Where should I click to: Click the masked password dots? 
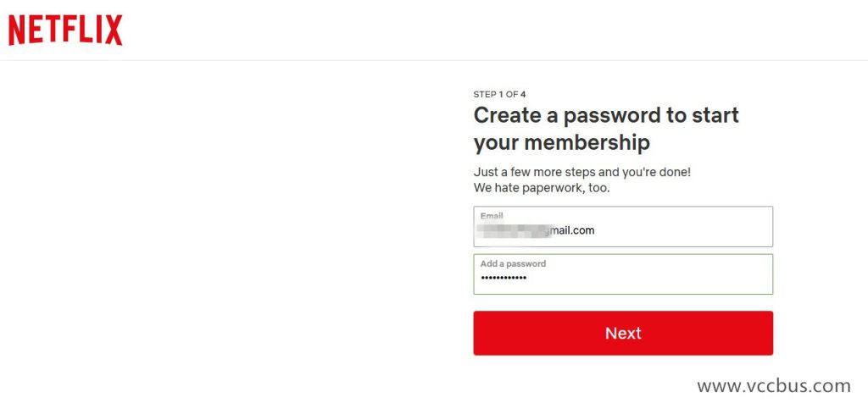(x=504, y=278)
